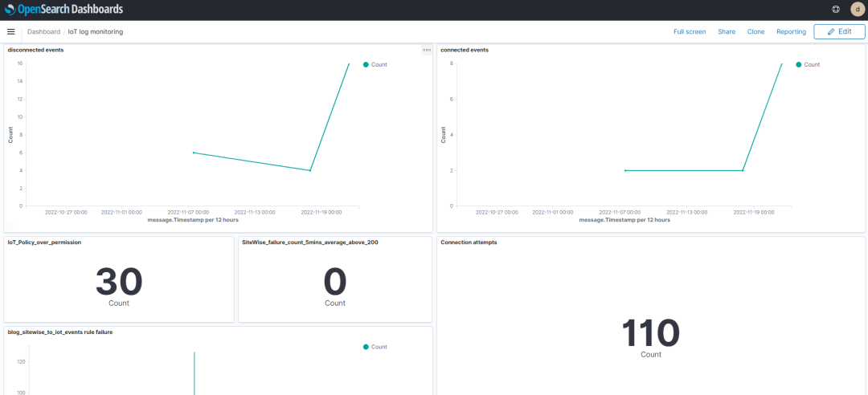Open the user avatar menu
Screen dimensions: 868x395
click(x=857, y=10)
